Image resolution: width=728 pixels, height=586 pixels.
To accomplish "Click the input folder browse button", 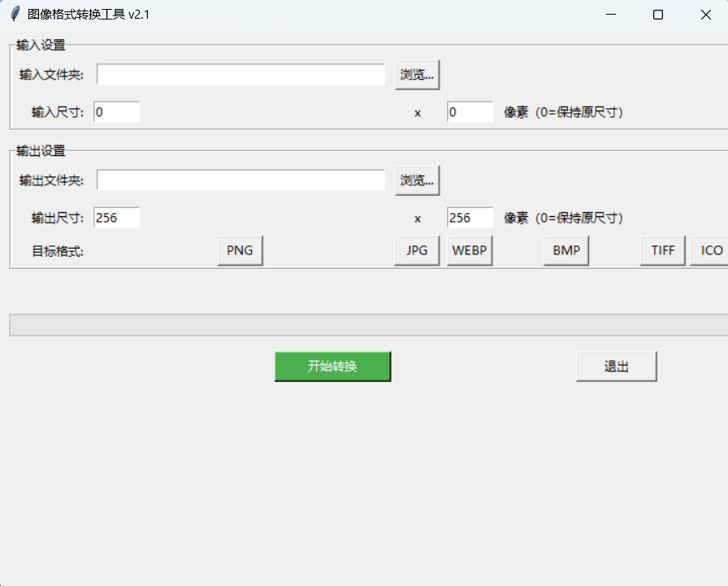I will pos(417,74).
